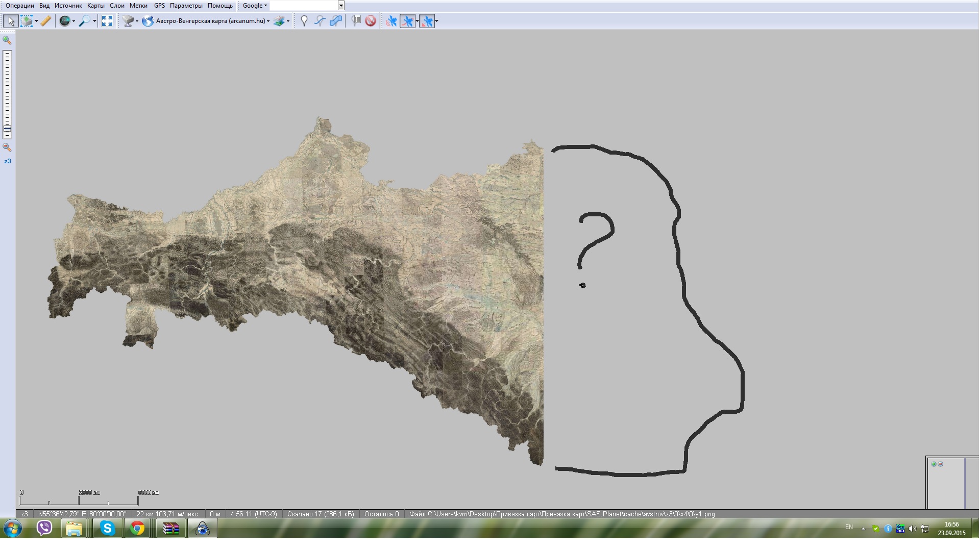The image size is (980, 551).
Task: Expand the search field history arrow
Action: pos(341,6)
